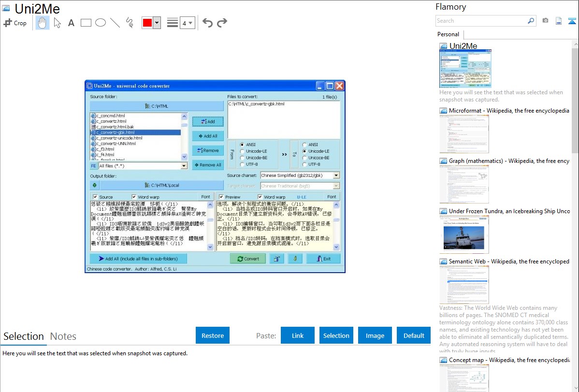Toggle the Preview checkbox
The image size is (579, 392).
221,197
